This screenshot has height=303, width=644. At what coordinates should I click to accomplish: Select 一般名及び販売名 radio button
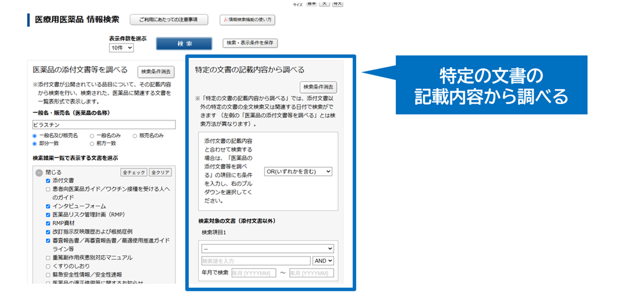[x=35, y=136]
